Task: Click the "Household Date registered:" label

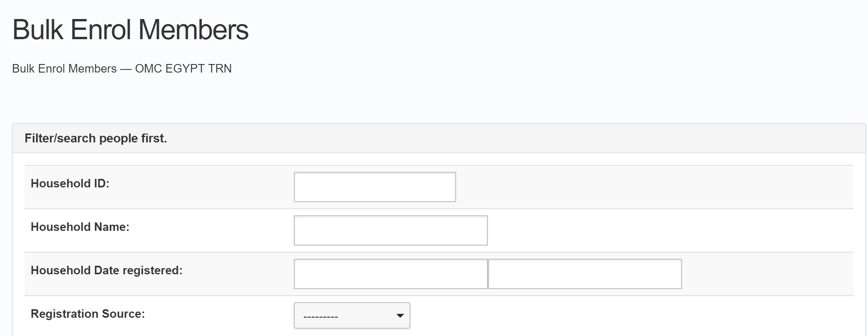Action: coord(106,270)
